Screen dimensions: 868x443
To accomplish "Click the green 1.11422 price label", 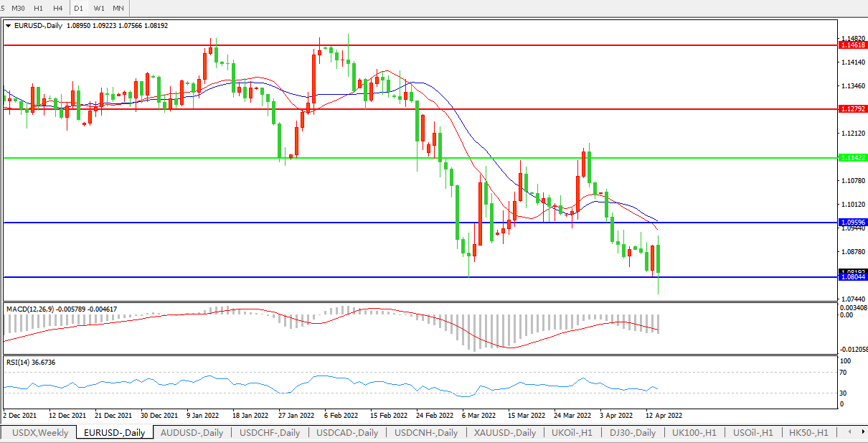I will coord(853,157).
